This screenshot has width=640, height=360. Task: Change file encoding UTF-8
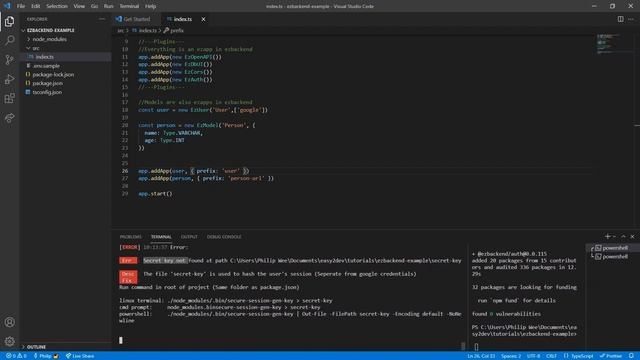click(533, 356)
